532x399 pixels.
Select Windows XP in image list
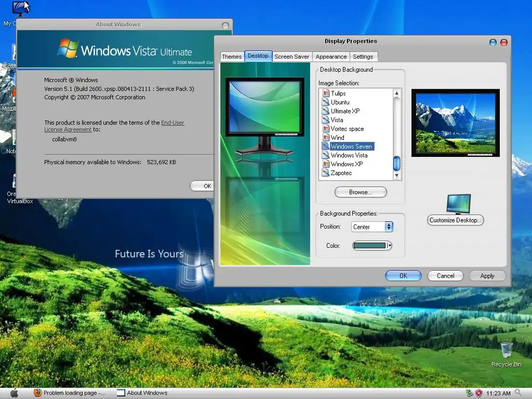point(347,164)
